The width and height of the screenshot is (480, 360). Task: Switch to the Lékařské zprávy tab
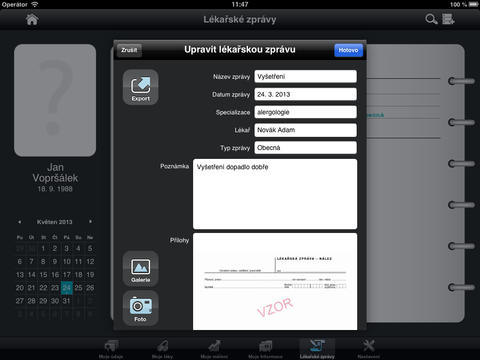tap(317, 348)
